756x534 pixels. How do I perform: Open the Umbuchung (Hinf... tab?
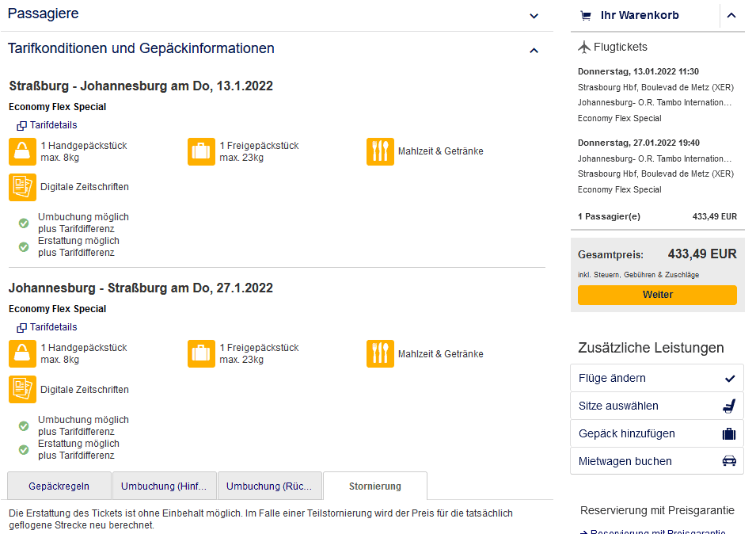tap(164, 486)
